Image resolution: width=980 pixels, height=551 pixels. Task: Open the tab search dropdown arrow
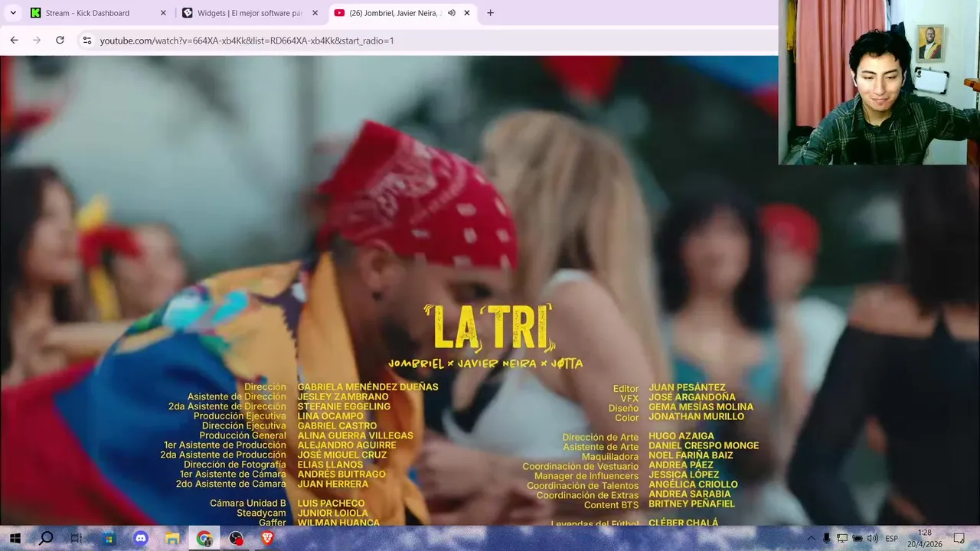coord(13,13)
